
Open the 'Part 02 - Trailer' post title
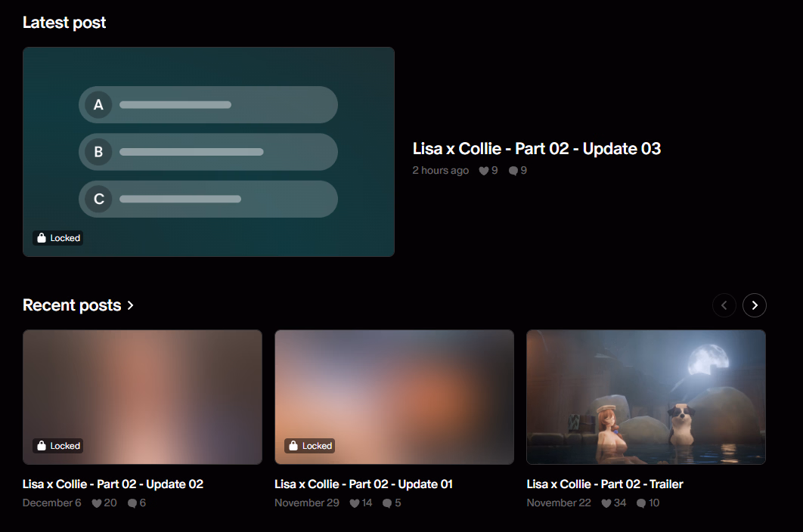tap(605, 484)
